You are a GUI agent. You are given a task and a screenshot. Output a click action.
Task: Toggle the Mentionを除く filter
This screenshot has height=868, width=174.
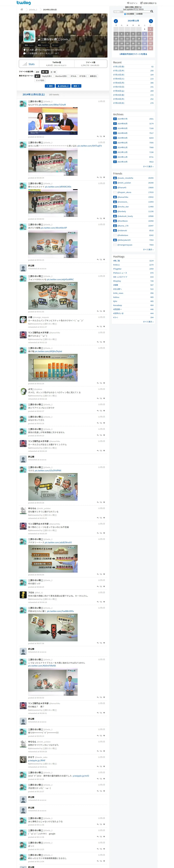pos(61,76)
